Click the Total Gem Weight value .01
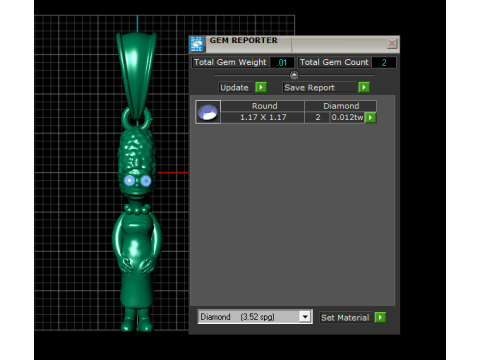Viewport: 480px width, 360px height. pos(282,62)
